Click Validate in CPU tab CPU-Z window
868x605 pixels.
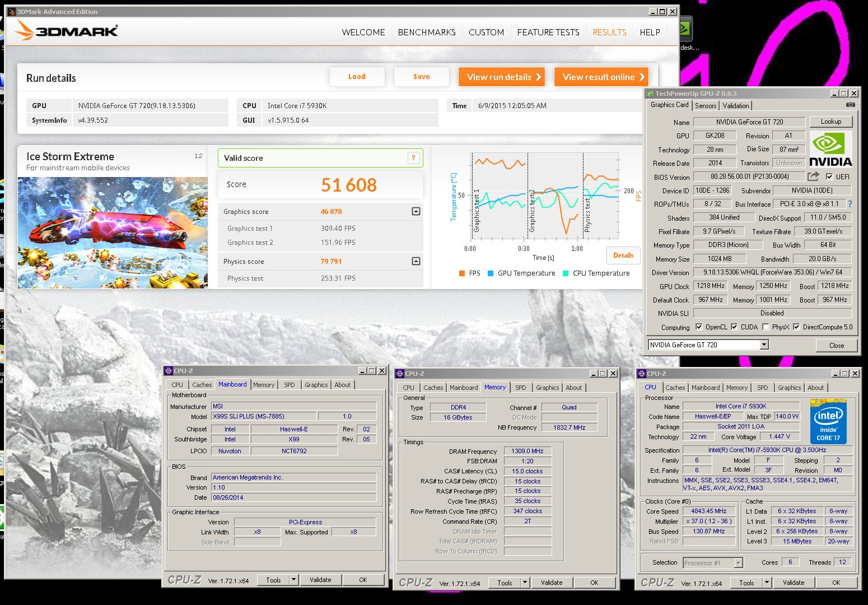pos(794,583)
